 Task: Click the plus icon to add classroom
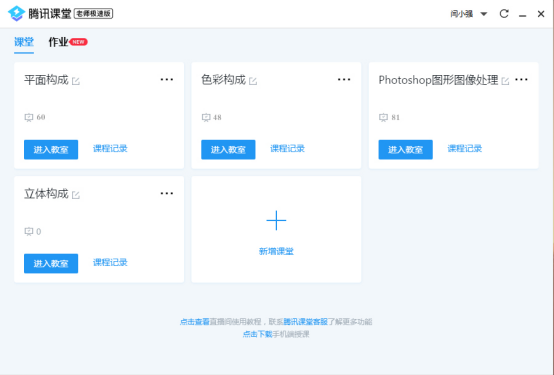coord(276,221)
